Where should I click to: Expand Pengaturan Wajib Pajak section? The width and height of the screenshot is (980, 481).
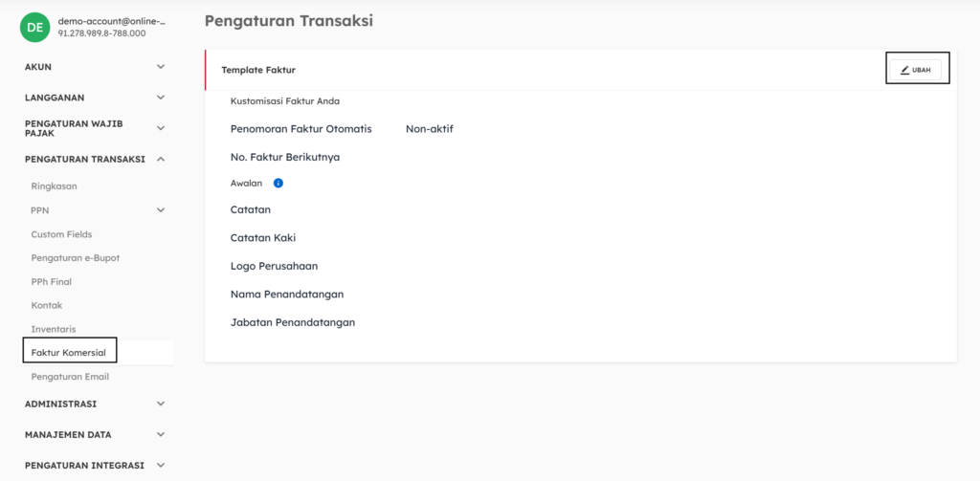click(161, 128)
